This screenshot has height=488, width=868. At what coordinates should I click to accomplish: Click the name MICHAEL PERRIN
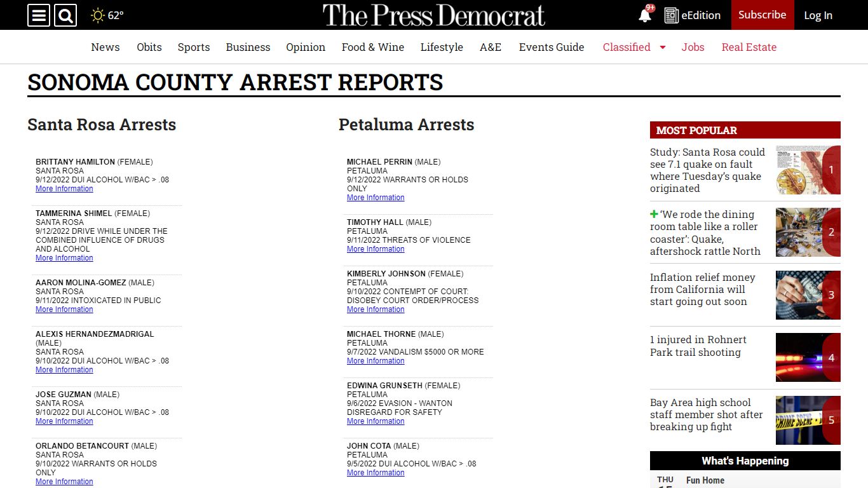pos(379,162)
